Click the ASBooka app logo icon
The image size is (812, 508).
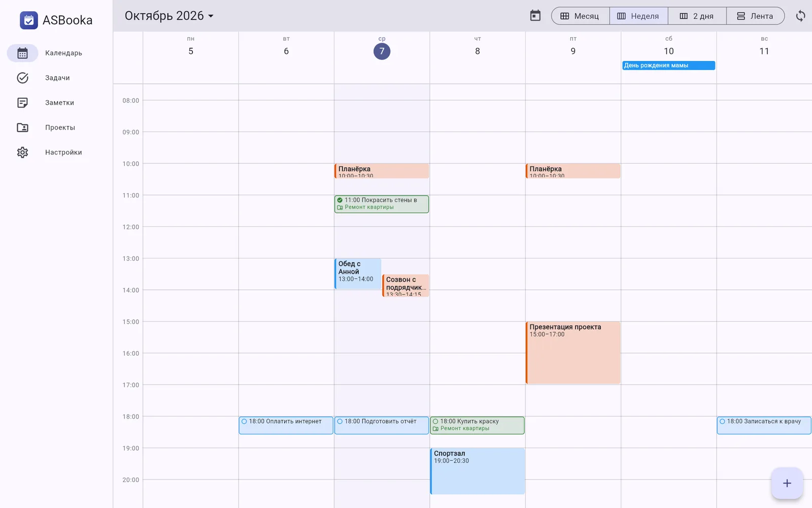pyautogui.click(x=29, y=20)
